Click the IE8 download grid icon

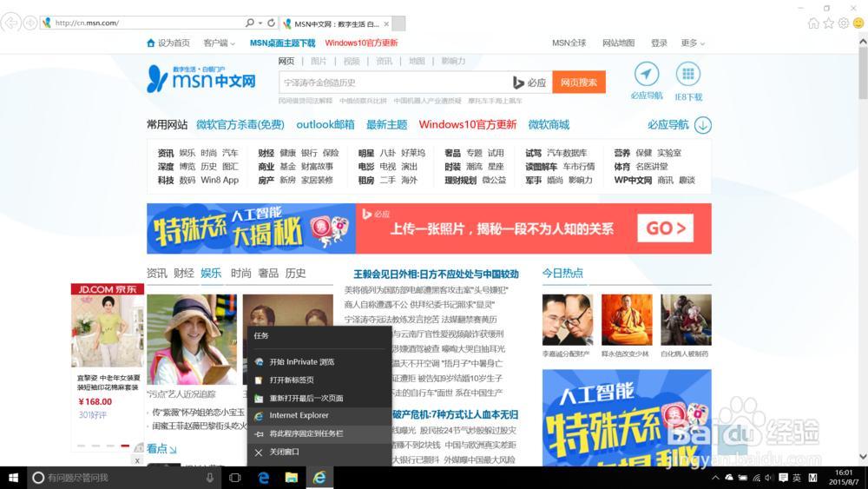(688, 74)
